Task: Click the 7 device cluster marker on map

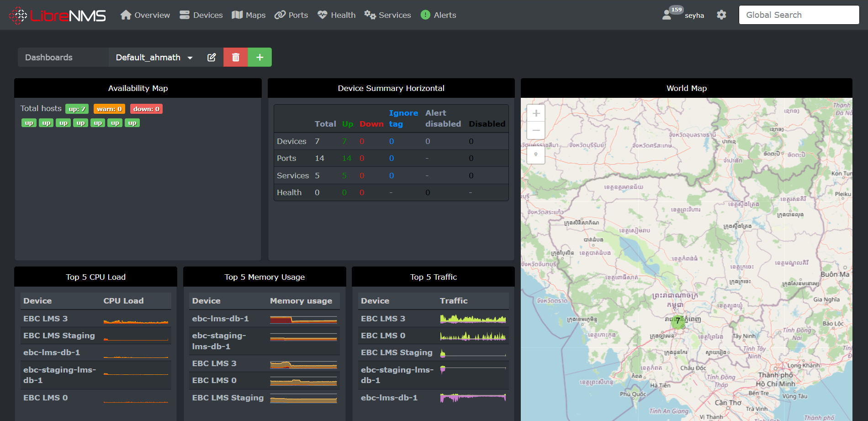Action: point(678,321)
